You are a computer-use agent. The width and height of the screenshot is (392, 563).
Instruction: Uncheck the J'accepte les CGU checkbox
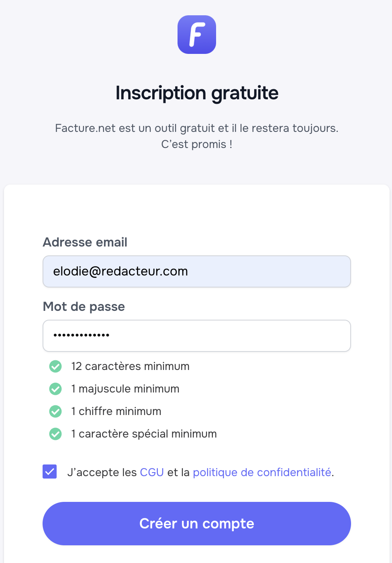pyautogui.click(x=50, y=472)
